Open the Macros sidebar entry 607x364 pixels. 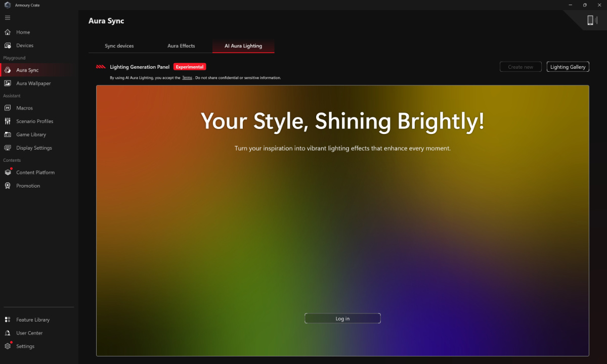39,108
